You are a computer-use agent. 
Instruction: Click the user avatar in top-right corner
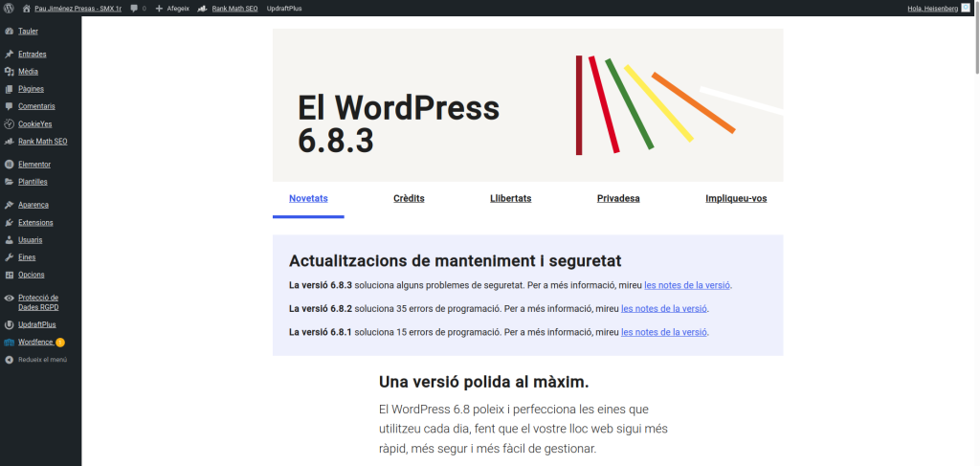coord(966,8)
